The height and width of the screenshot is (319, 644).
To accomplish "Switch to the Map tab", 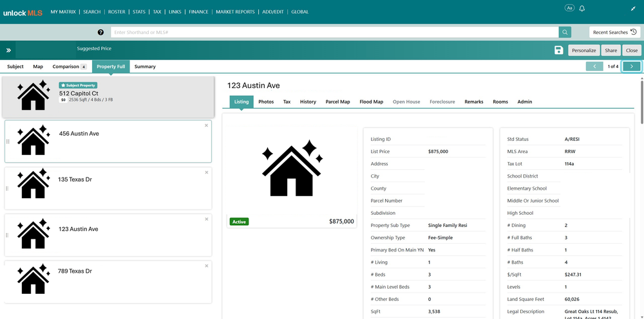I will (x=38, y=66).
